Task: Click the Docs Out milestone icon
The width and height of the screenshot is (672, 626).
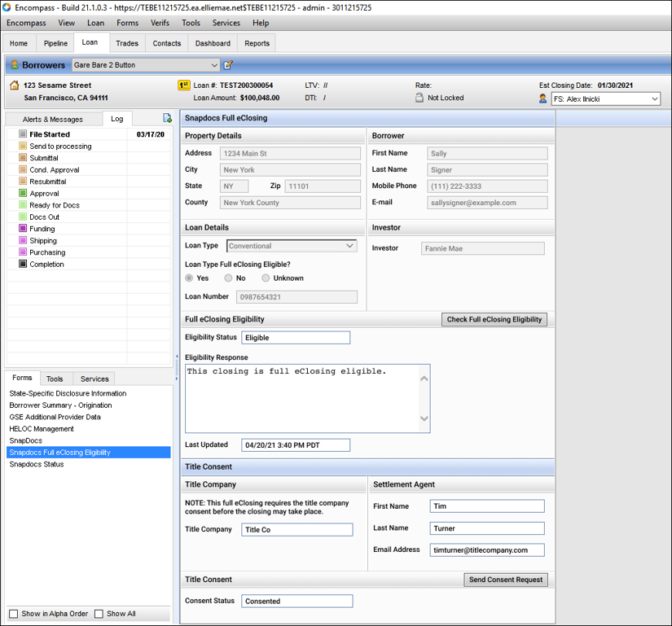Action: point(23,217)
